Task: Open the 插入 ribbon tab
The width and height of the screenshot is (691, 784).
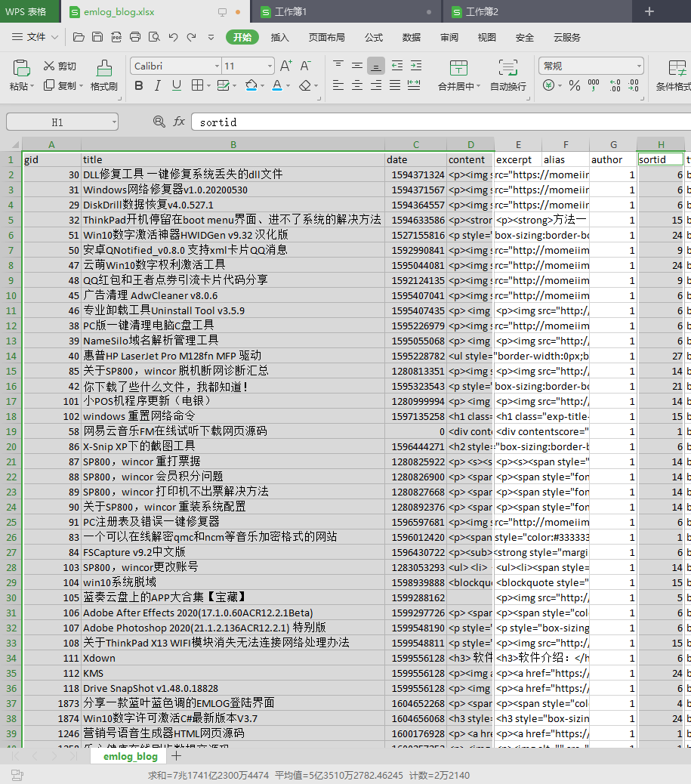Action: [x=279, y=38]
